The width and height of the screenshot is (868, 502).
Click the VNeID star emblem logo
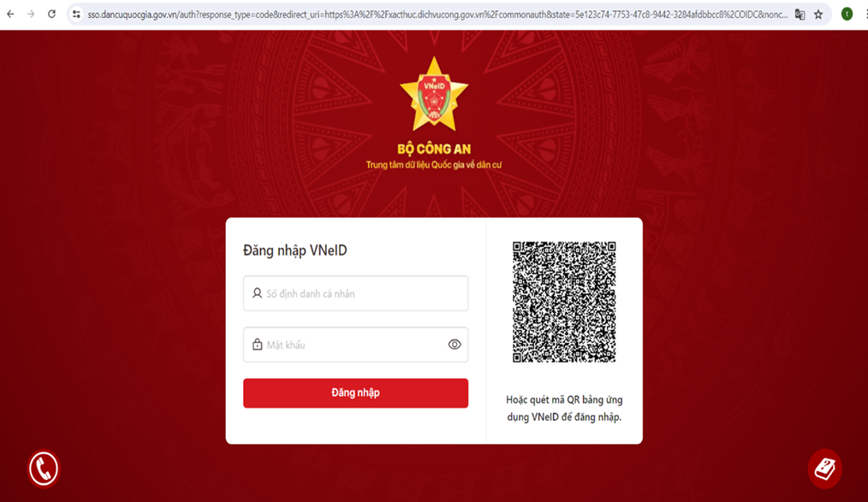tap(434, 95)
